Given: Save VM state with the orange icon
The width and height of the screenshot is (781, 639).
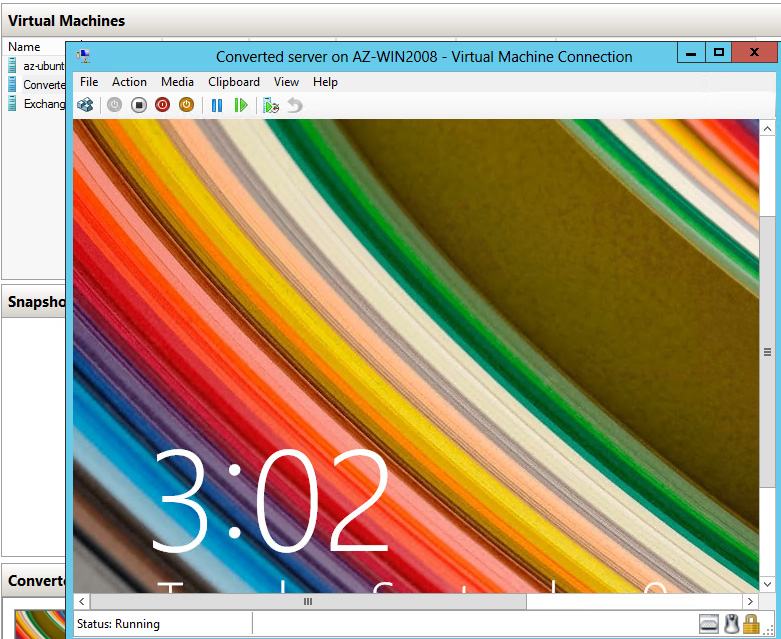Looking at the screenshot, I should pos(186,105).
